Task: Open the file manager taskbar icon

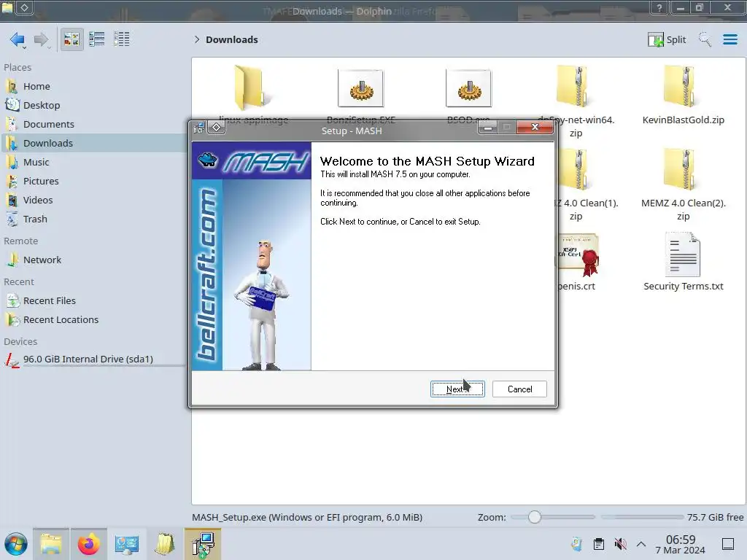Action: tap(51, 544)
